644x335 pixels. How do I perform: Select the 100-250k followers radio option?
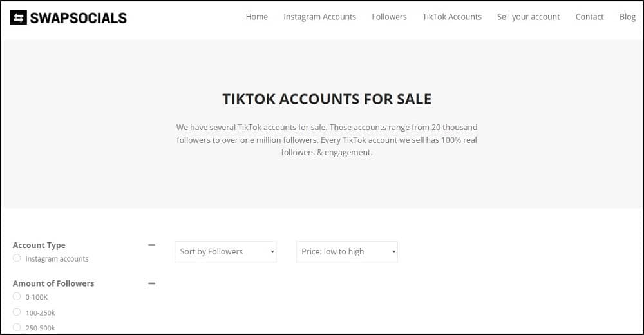[17, 312]
